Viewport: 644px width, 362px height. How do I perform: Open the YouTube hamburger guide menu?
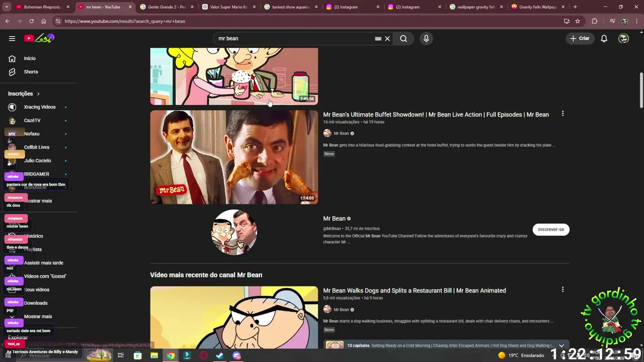[x=12, y=38]
